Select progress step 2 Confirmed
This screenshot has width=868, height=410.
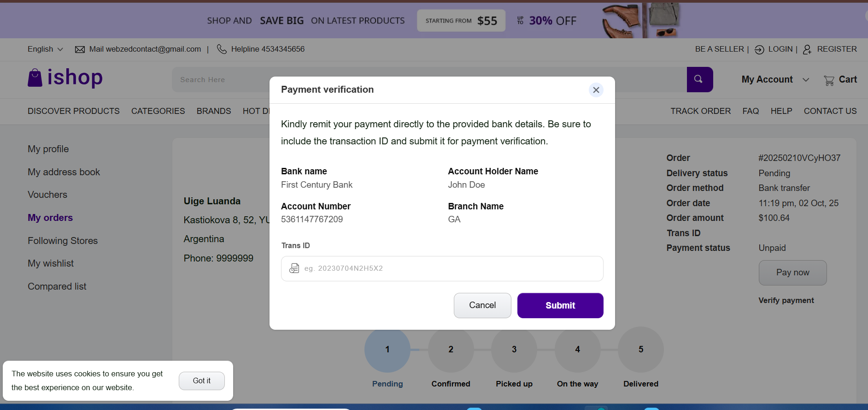point(451,350)
